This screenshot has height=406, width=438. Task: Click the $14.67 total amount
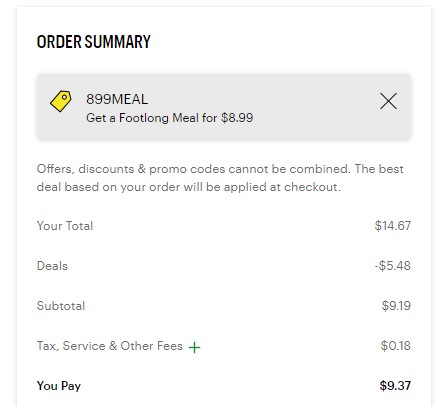[393, 226]
